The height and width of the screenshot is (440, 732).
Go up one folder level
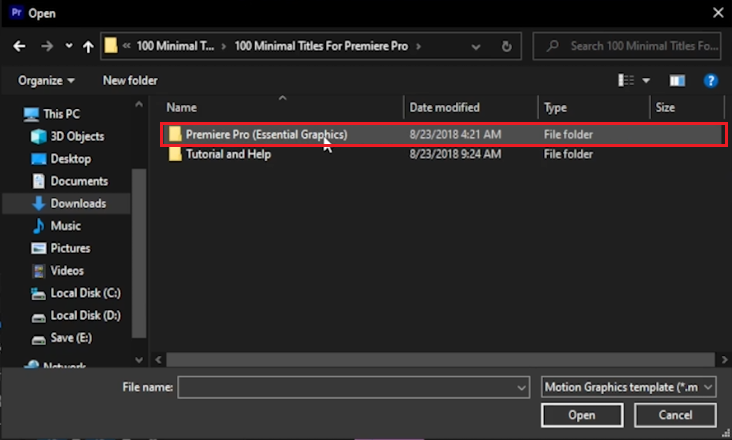point(88,46)
